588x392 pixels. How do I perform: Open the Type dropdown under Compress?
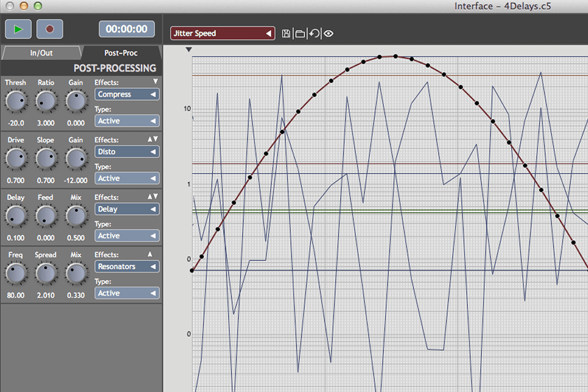click(127, 121)
